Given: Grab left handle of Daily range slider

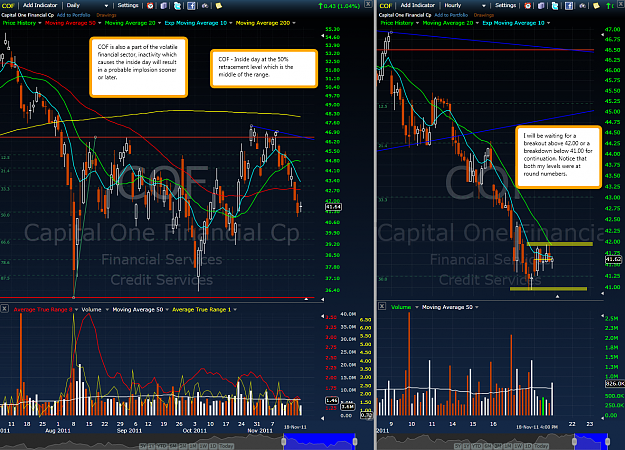Looking at the screenshot, I should click(x=283, y=442).
